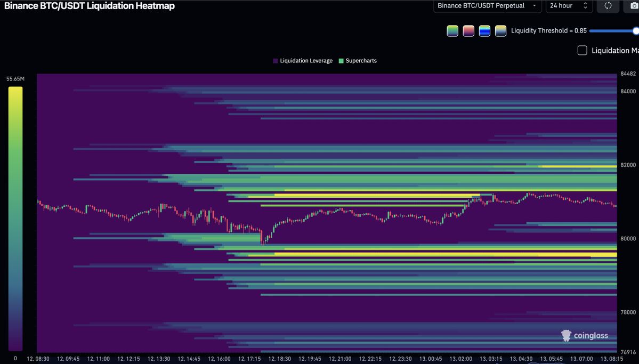Click the Binance BTC/USDT Liquidation Heatmap title
Screen dimensions: 639x364
89,6
